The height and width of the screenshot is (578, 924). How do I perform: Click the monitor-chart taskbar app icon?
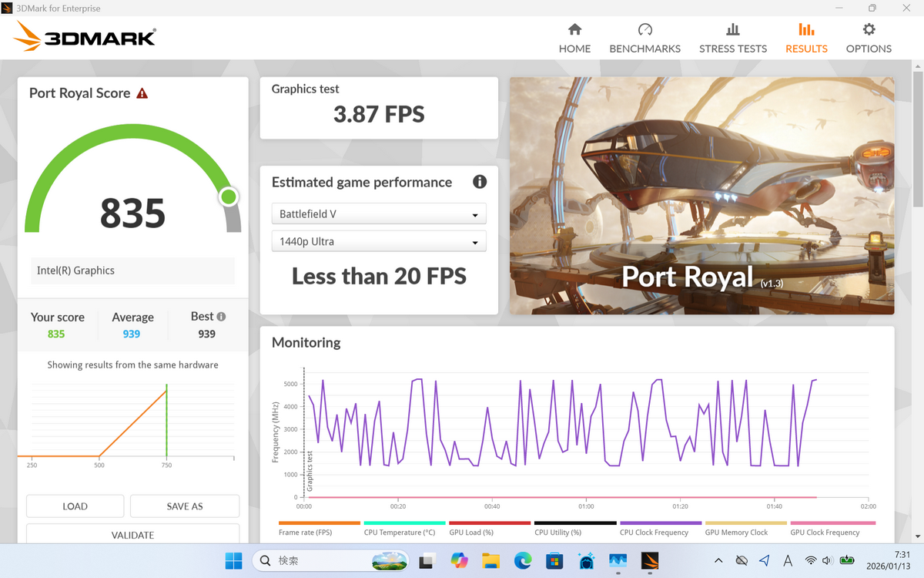(x=618, y=561)
